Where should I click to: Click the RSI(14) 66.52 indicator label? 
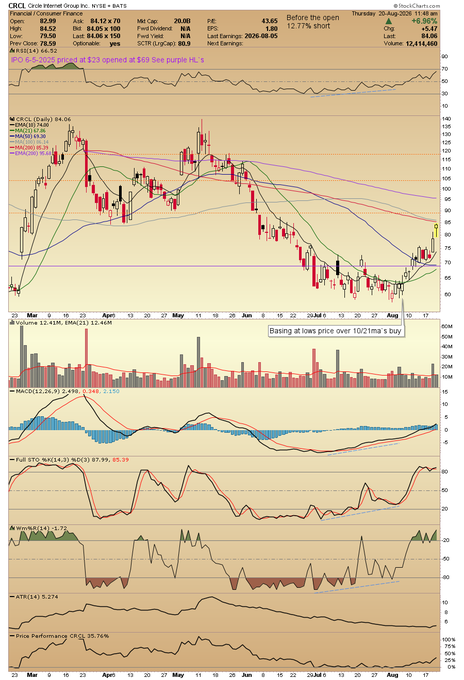tap(36, 51)
